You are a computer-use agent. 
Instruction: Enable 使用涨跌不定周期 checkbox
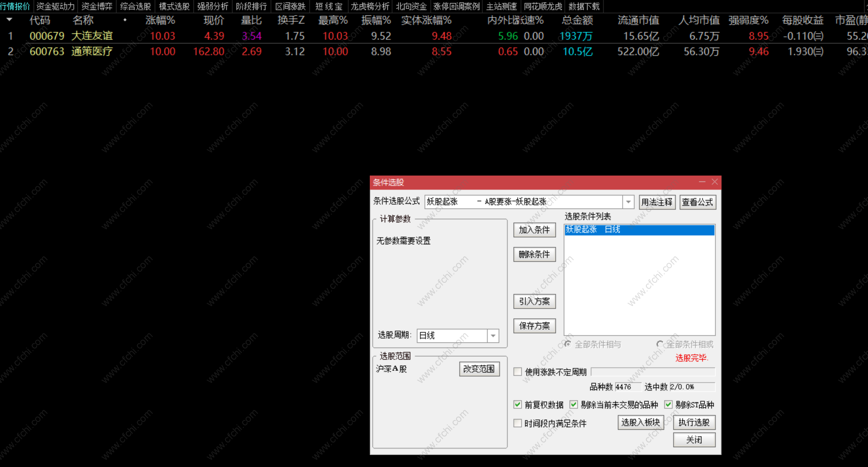click(x=518, y=372)
